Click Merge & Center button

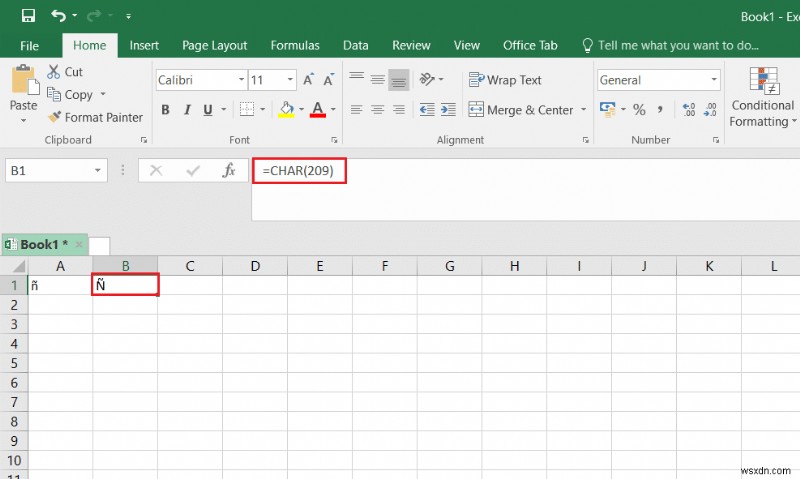coord(521,110)
